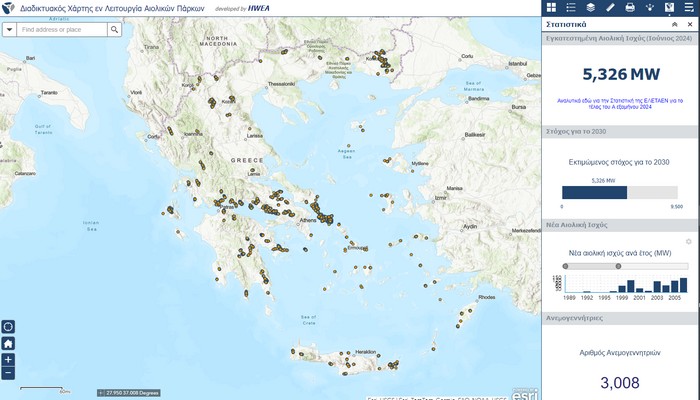Click the home default extent button
Image resolution: width=700 pixels, height=400 pixels.
[x=9, y=343]
